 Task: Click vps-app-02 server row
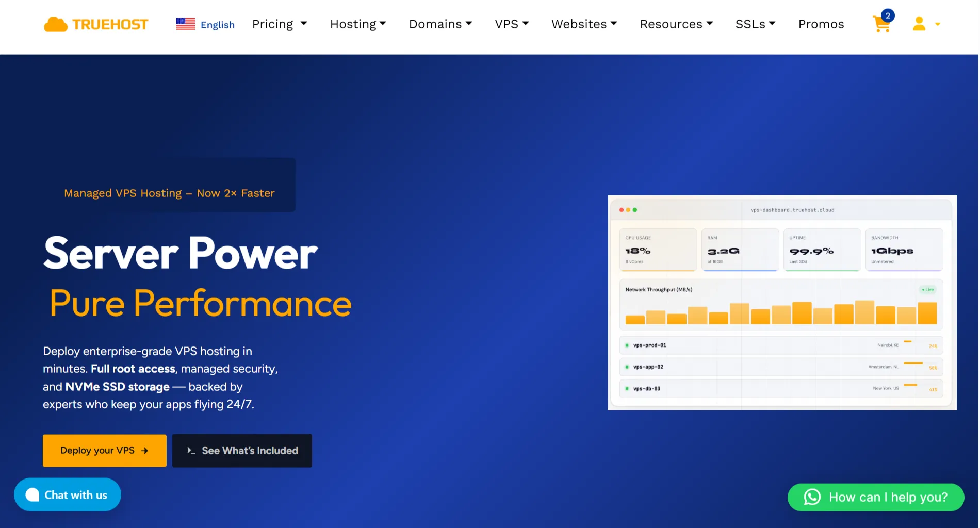[x=781, y=367]
